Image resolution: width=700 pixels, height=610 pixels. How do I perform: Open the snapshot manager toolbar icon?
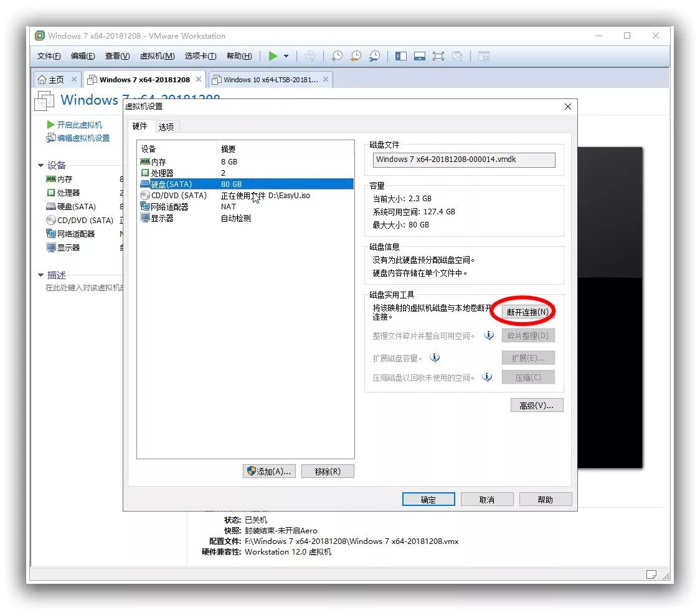point(374,56)
